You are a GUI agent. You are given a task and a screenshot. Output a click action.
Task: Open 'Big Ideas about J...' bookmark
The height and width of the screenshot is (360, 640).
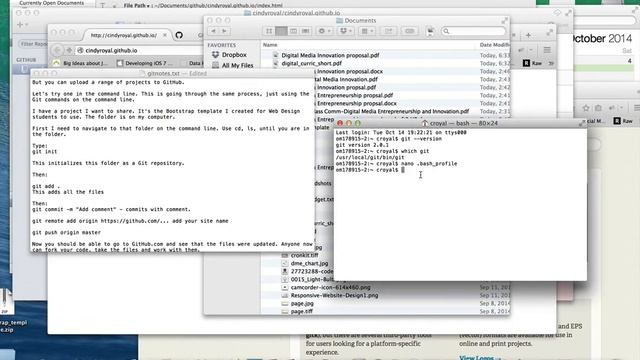click(81, 63)
